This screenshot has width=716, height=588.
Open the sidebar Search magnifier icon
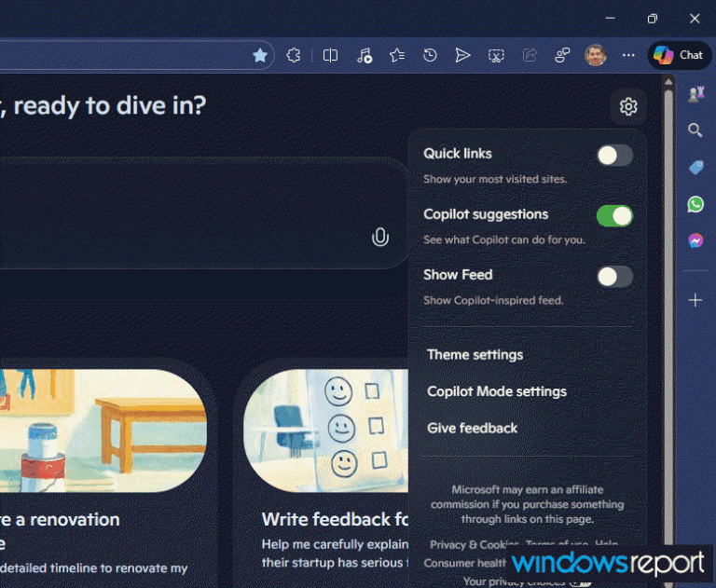695,130
